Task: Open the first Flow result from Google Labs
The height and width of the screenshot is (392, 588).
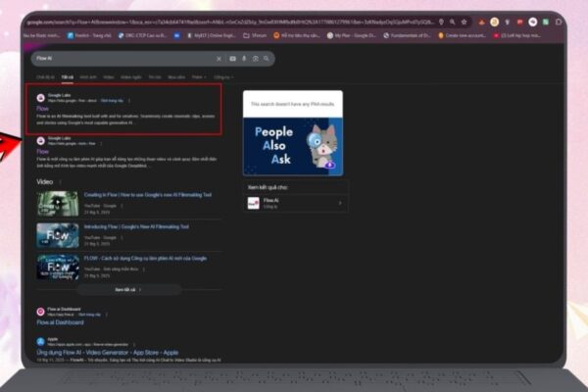Action: point(42,109)
